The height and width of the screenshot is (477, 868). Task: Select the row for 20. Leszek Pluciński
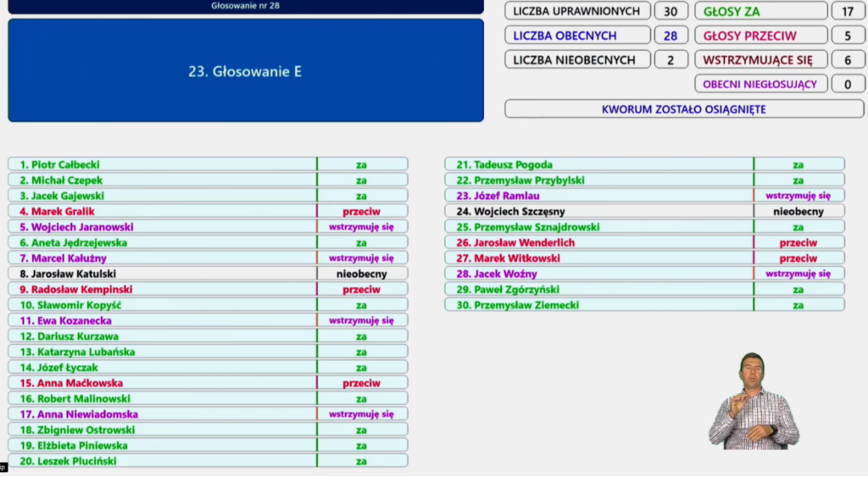(x=208, y=461)
